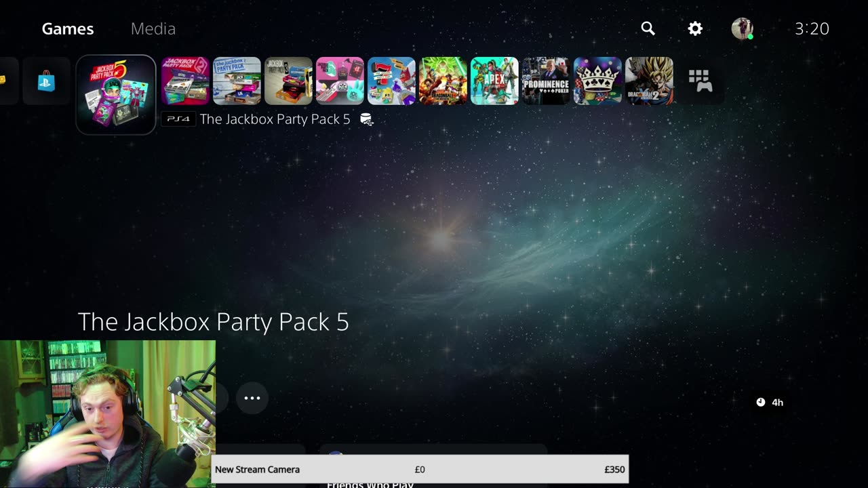
Task: Open the Game Library icon
Action: [701, 81]
